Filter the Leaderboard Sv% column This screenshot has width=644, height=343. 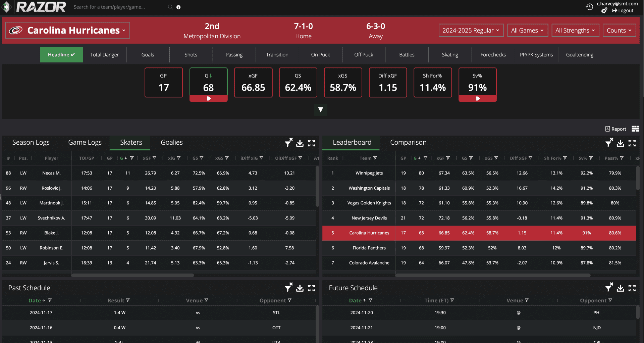[x=591, y=158]
